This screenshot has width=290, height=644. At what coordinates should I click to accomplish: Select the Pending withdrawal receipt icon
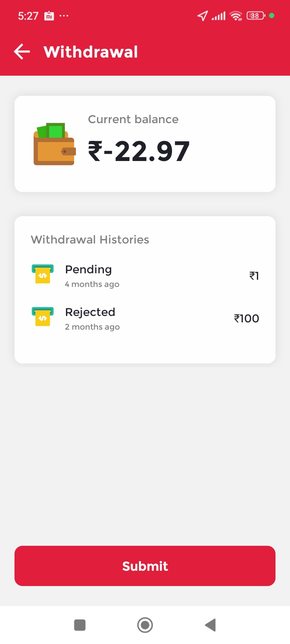click(x=43, y=274)
